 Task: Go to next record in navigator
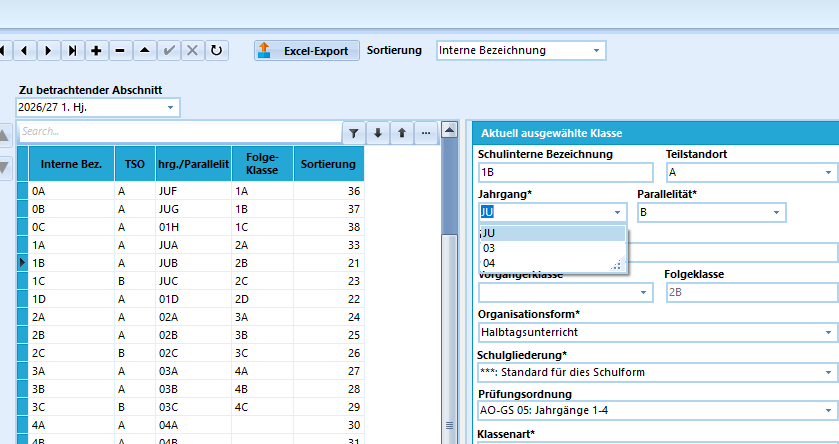point(48,51)
